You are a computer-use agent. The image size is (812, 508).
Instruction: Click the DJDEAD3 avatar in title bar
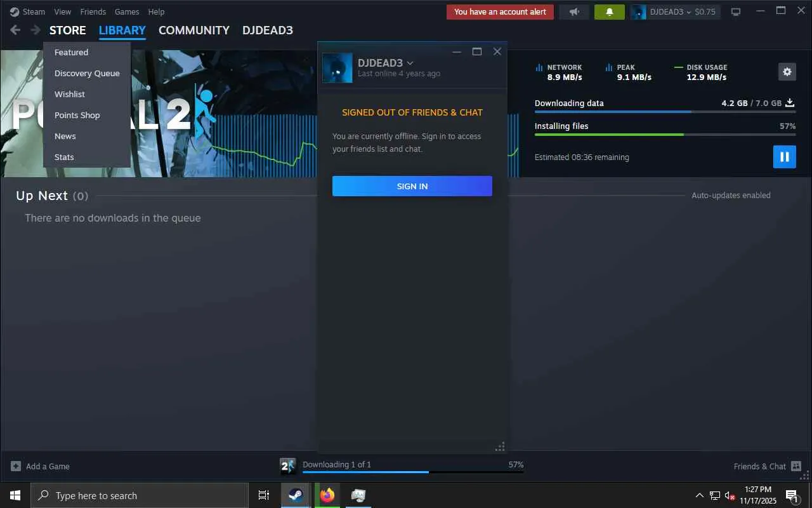[638, 12]
